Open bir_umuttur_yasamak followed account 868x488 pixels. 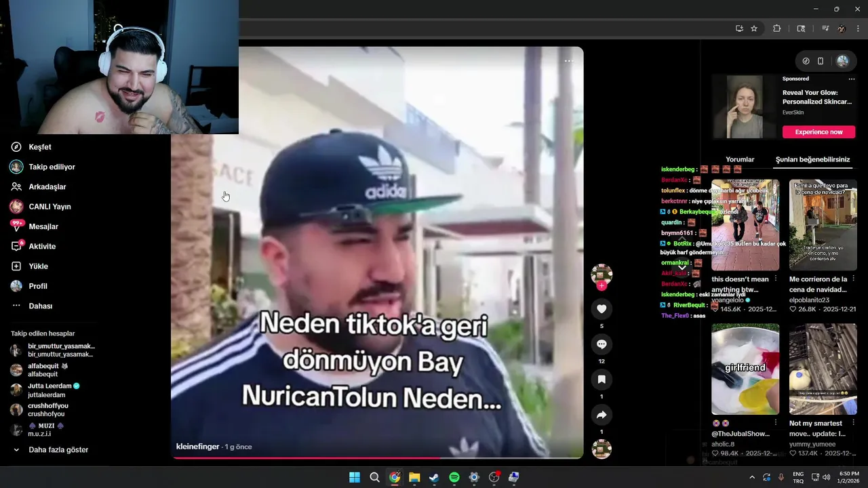click(x=53, y=350)
